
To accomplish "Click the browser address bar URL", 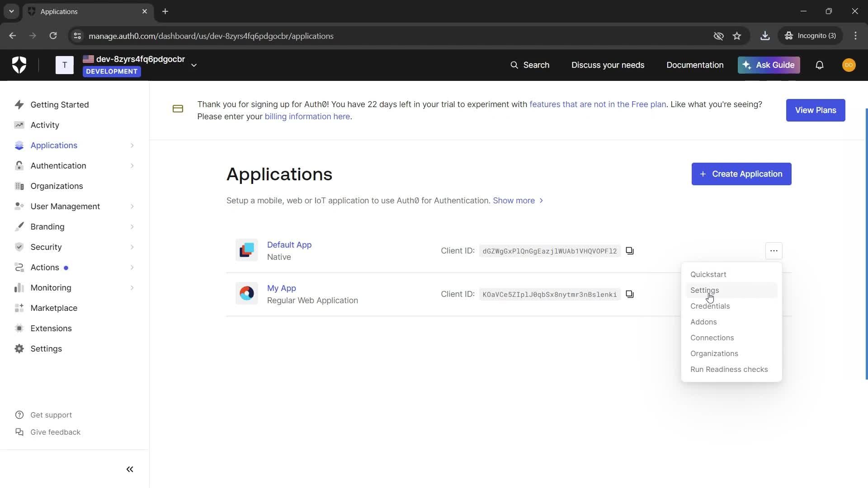I will [211, 36].
